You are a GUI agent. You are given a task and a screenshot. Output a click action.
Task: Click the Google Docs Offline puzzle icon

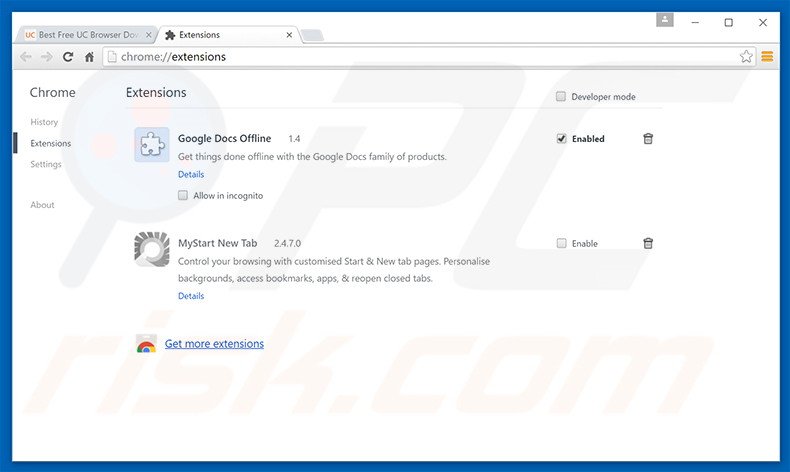[152, 145]
